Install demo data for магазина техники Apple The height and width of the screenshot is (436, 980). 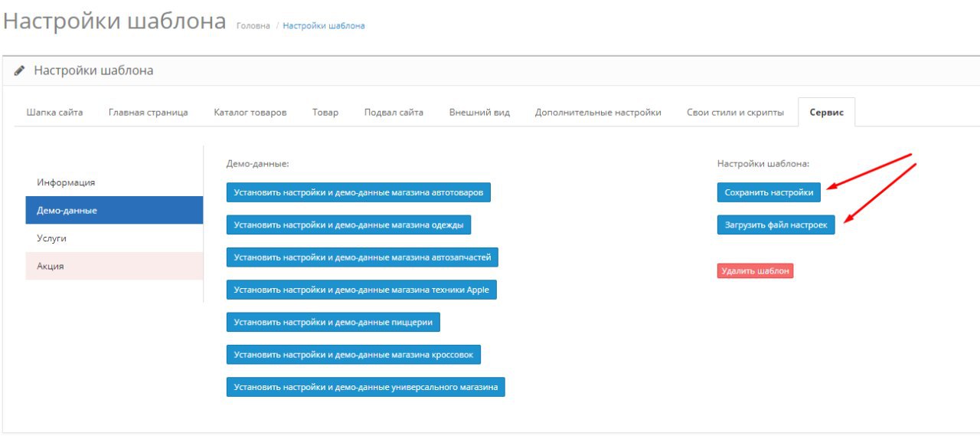(361, 290)
